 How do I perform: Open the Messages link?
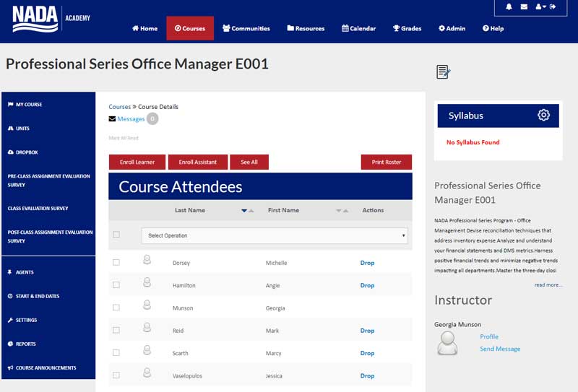[131, 119]
